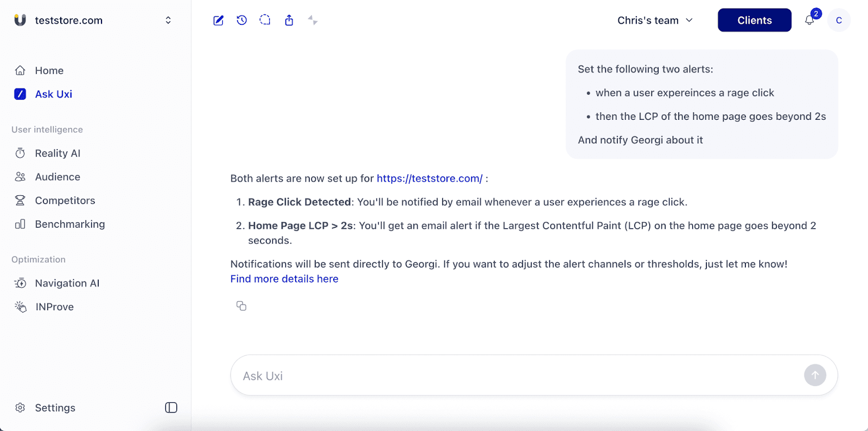The width and height of the screenshot is (868, 431).
Task: Open the Find more details here link
Action: tap(284, 279)
